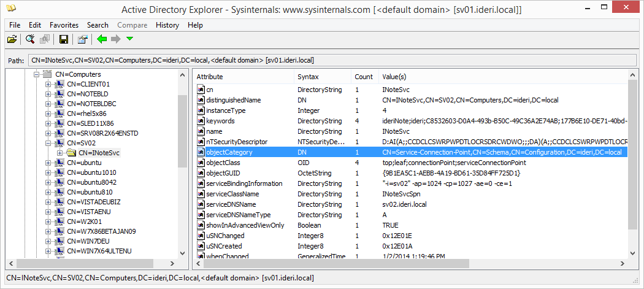Click attribute icon beside nTSecurityDescriptor
644x289 pixels.
[x=201, y=142]
